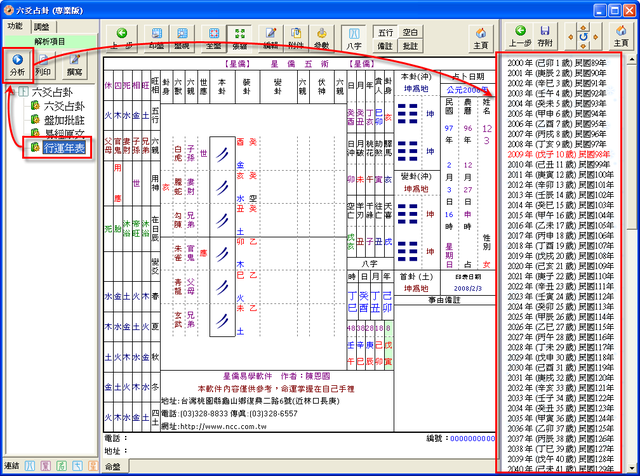The height and width of the screenshot is (476, 640).
Task: Switch to the 功能 tab
Action: pyautogui.click(x=15, y=26)
